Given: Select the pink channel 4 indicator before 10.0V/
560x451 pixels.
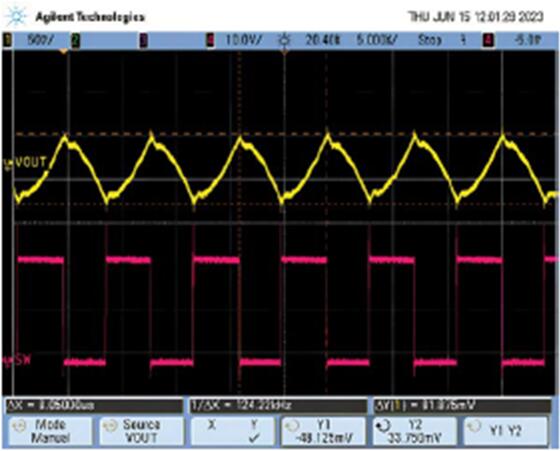Looking at the screenshot, I should click(211, 40).
